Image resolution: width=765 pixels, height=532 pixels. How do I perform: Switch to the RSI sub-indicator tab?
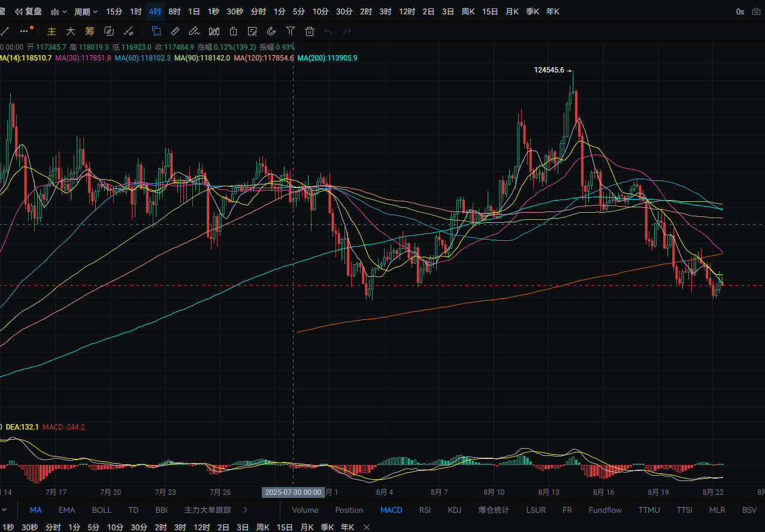click(425, 510)
